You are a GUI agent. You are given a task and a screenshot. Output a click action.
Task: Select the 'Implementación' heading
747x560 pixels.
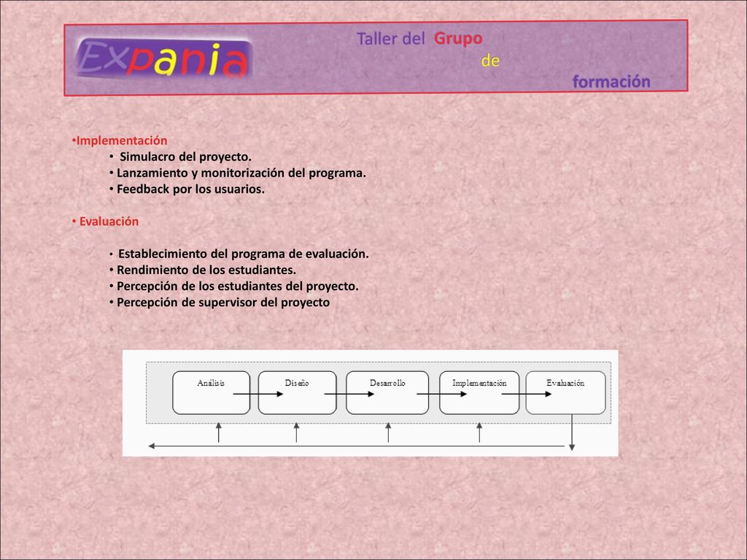(122, 141)
